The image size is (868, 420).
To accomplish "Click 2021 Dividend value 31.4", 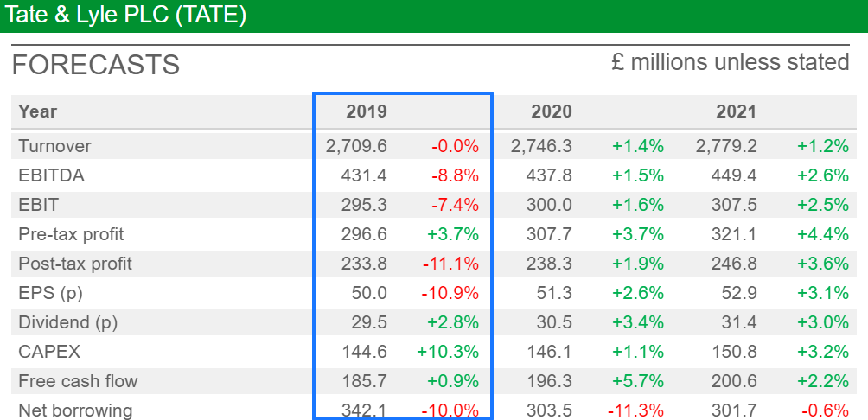I will tap(739, 322).
